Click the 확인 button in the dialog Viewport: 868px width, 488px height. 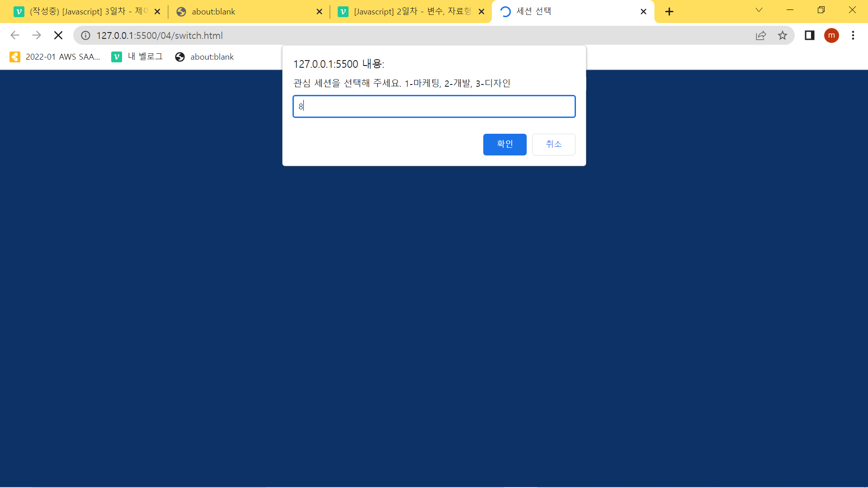pyautogui.click(x=505, y=144)
